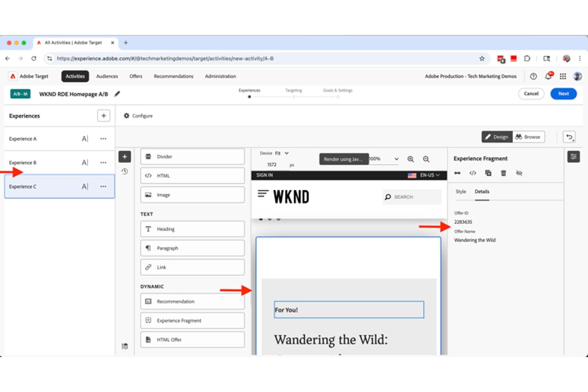Click the code view icon in Experience Fragment
The height and width of the screenshot is (392, 588).
coord(473,173)
